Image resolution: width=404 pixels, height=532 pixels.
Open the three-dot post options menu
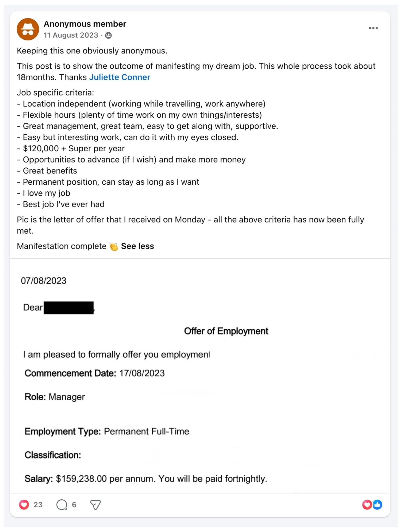pos(373,28)
